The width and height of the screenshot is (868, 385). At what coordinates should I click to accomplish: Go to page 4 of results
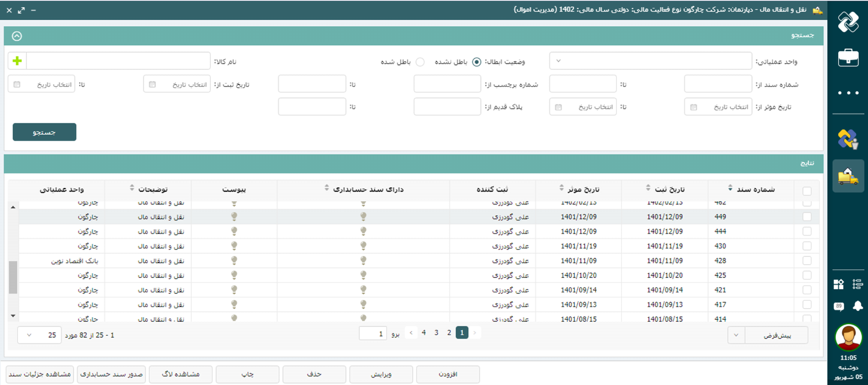pyautogui.click(x=424, y=333)
